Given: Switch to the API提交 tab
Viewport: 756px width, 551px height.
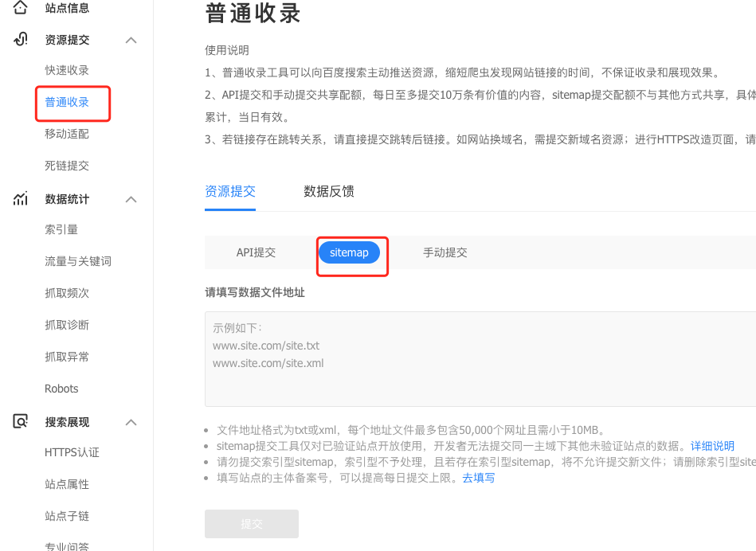Looking at the screenshot, I should 257,252.
